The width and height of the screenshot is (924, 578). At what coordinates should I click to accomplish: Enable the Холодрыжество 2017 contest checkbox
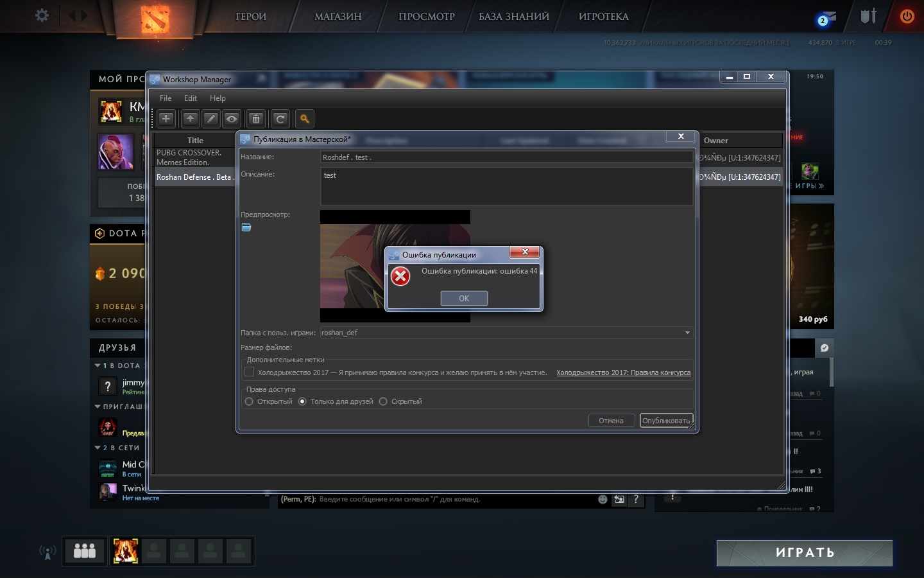tap(250, 372)
